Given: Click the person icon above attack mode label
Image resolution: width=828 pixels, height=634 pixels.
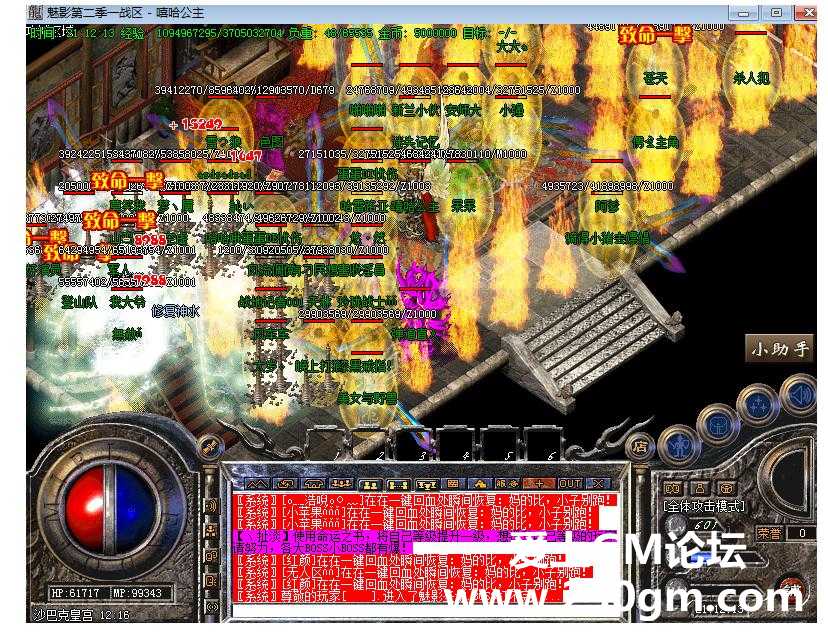Looking at the screenshot, I should [700, 488].
